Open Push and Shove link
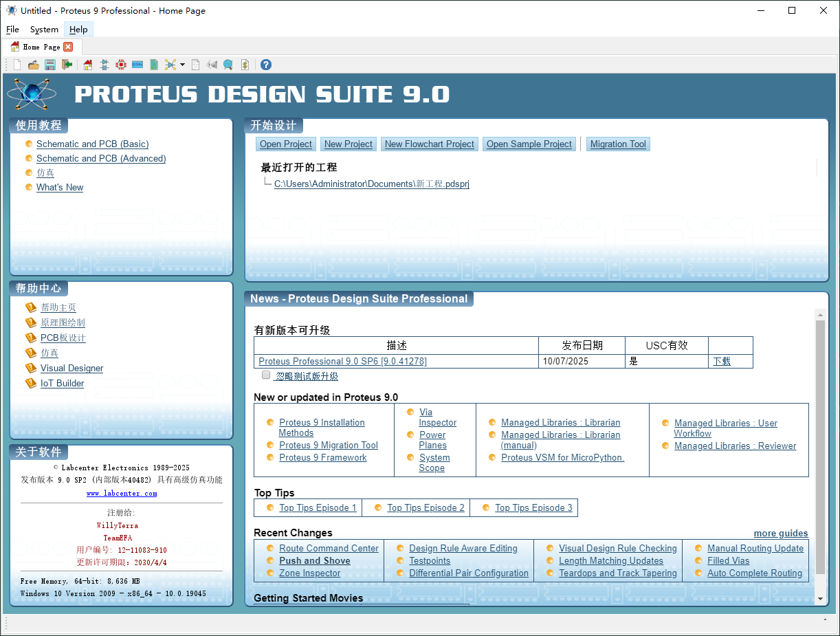The width and height of the screenshot is (840, 636). (315, 560)
